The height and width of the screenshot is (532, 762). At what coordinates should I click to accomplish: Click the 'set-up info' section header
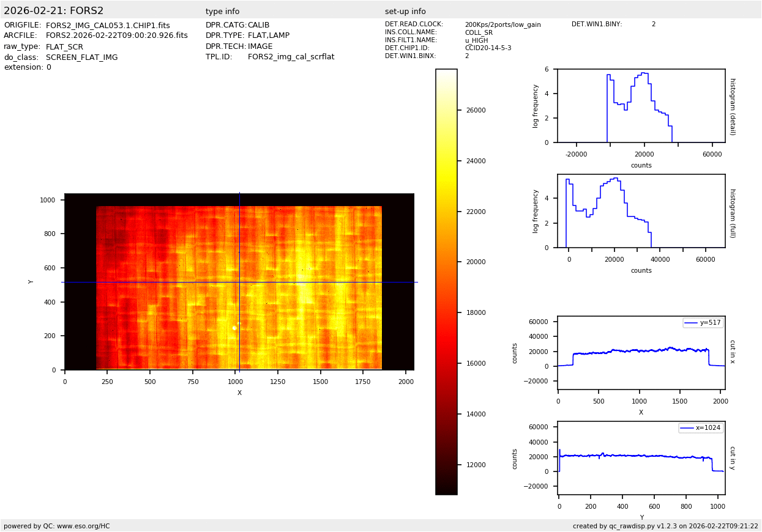click(405, 12)
